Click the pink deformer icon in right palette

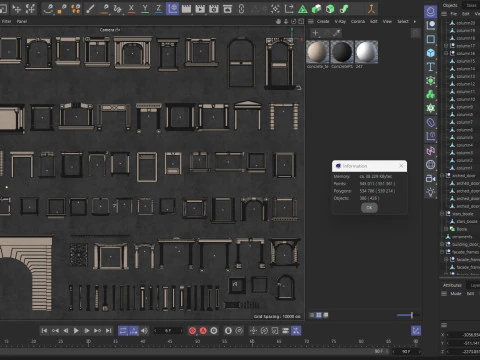(431, 151)
